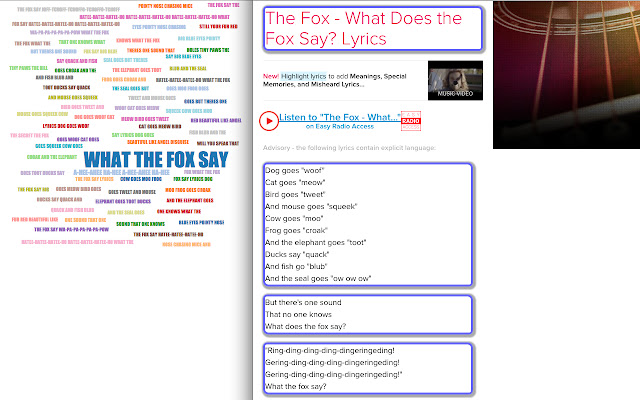
Task: Click lyric 'And the elephant goes "toot"'
Action: click(x=316, y=242)
